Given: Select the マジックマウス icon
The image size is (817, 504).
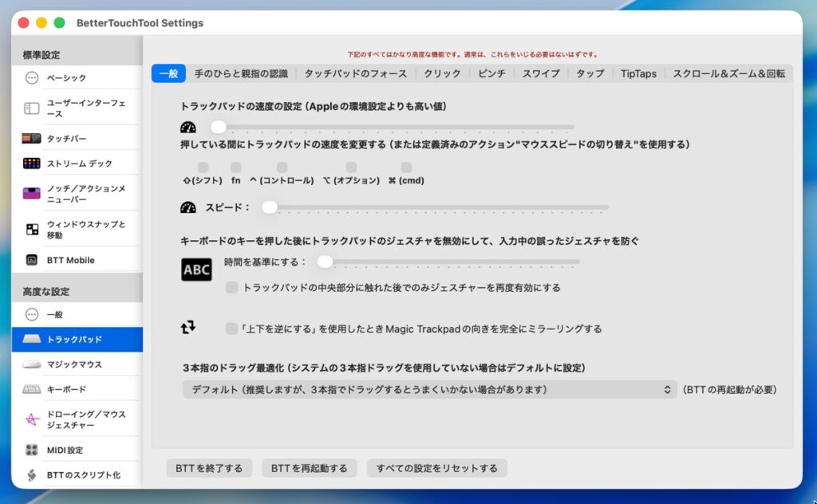Looking at the screenshot, I should point(32,364).
